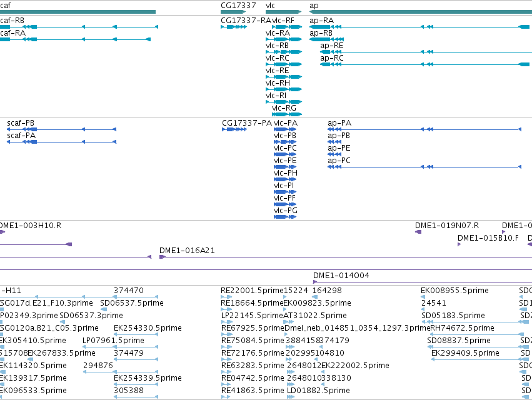Select the ap-PA protein label
532x400 pixels.
coord(339,123)
